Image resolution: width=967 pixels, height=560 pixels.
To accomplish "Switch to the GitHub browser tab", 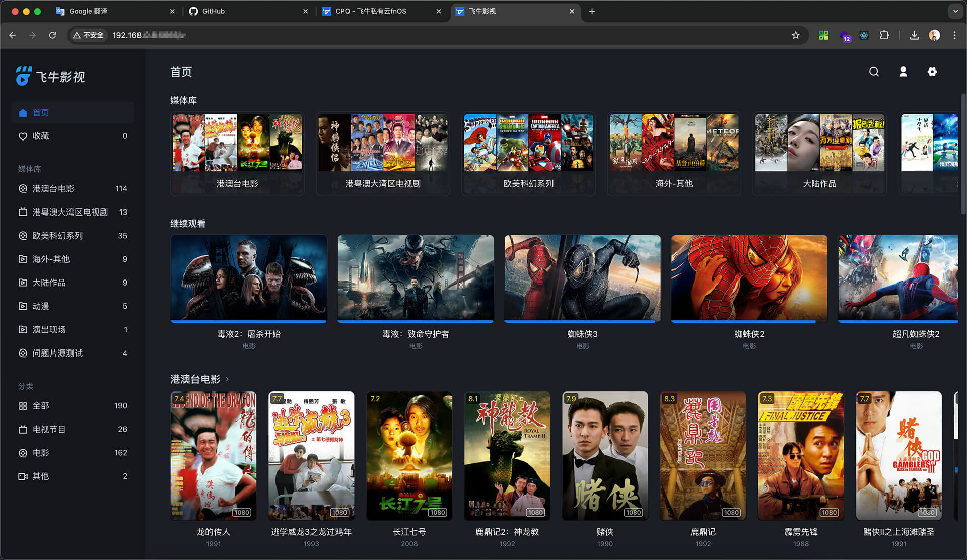I will (x=248, y=11).
